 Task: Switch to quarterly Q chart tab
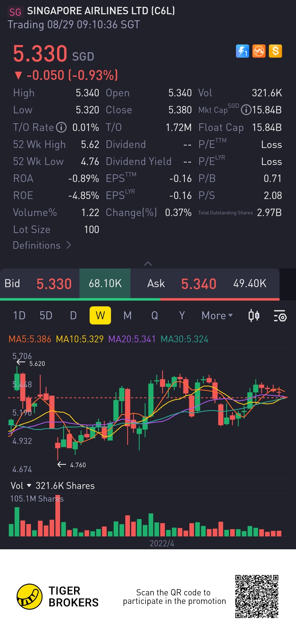point(155,315)
